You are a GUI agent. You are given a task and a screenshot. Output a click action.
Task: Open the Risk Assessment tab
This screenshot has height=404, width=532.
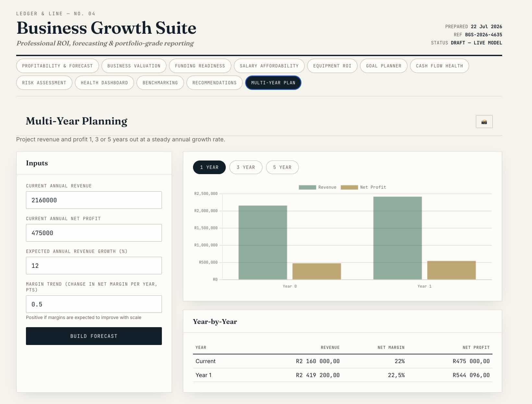(44, 83)
